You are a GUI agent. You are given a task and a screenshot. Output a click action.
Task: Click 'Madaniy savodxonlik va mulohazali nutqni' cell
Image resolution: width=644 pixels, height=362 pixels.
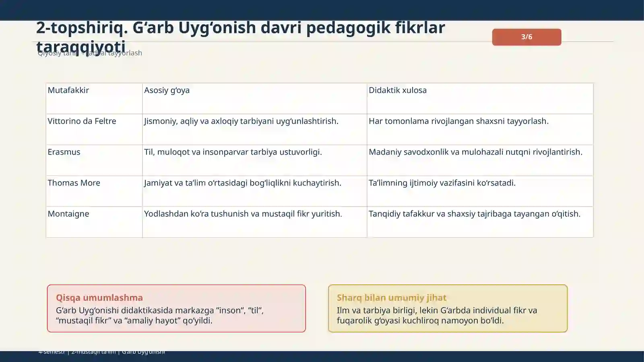coord(480,161)
